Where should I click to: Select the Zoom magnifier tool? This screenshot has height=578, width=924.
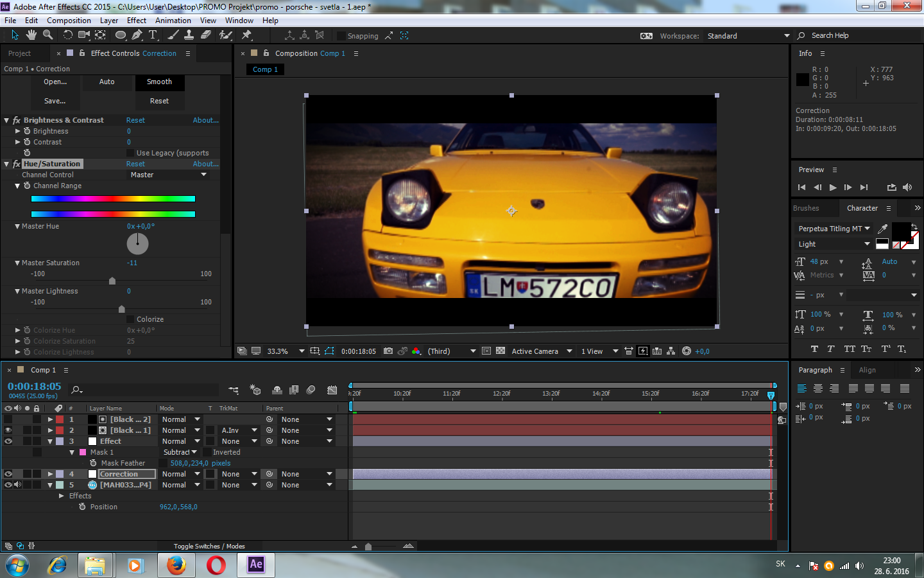pyautogui.click(x=47, y=35)
